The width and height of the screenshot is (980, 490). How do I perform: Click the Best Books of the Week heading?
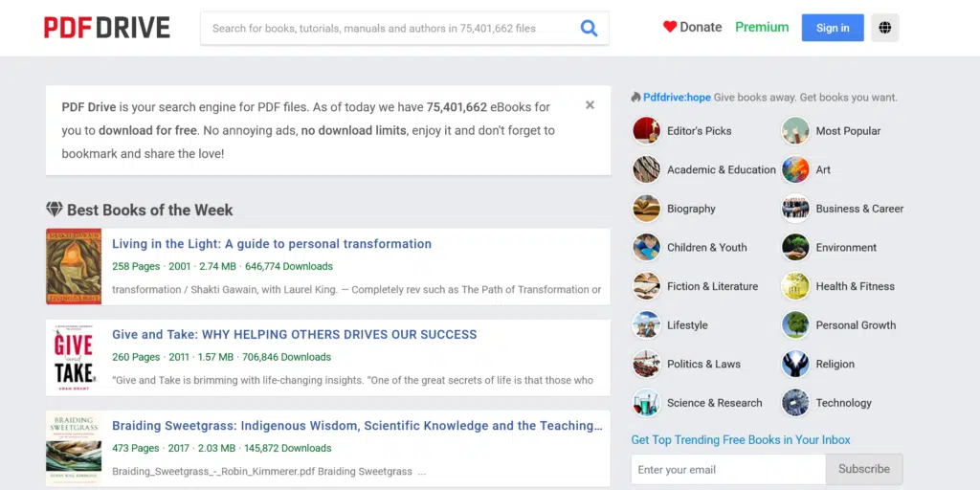(150, 210)
